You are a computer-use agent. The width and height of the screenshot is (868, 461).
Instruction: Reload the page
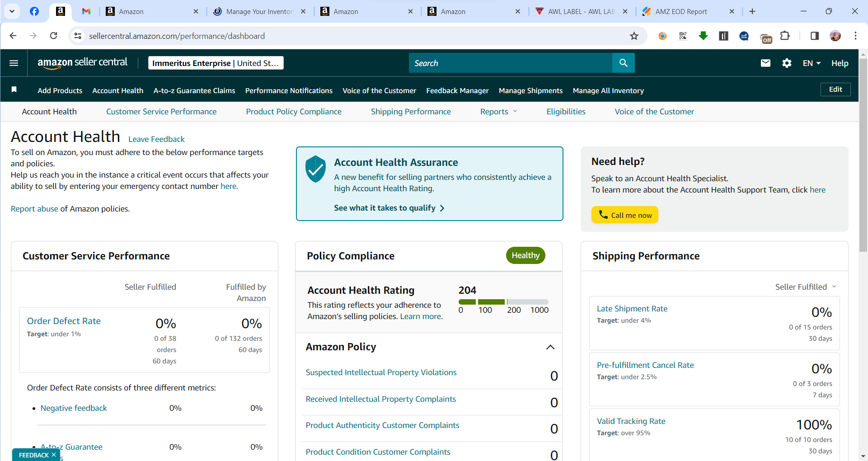53,36
